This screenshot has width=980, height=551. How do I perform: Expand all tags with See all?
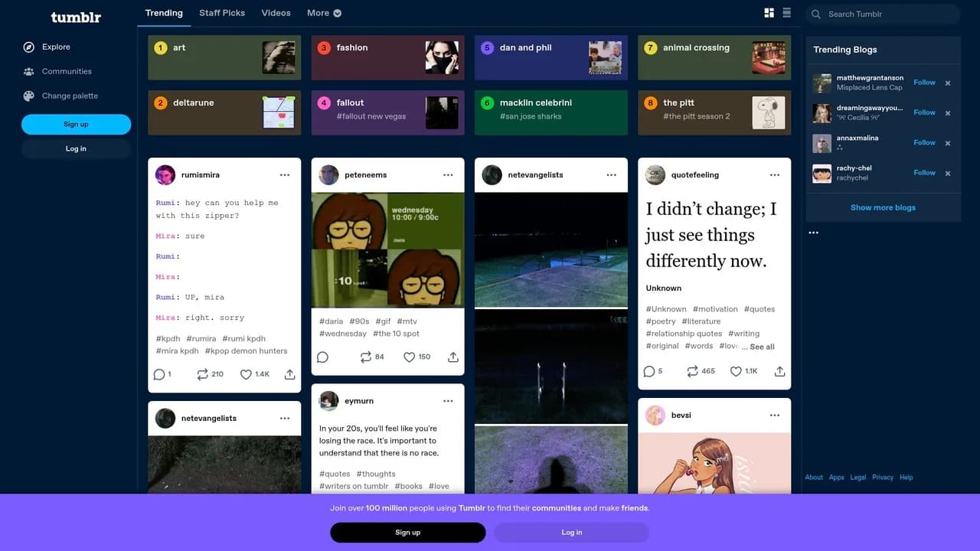[x=760, y=346]
